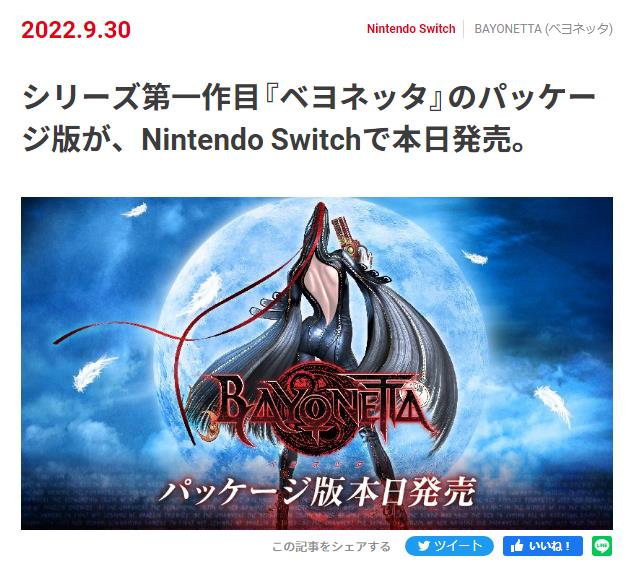Click the article headline about ベヨネッタ package release
Screen dimensions: 638x578
point(309,118)
